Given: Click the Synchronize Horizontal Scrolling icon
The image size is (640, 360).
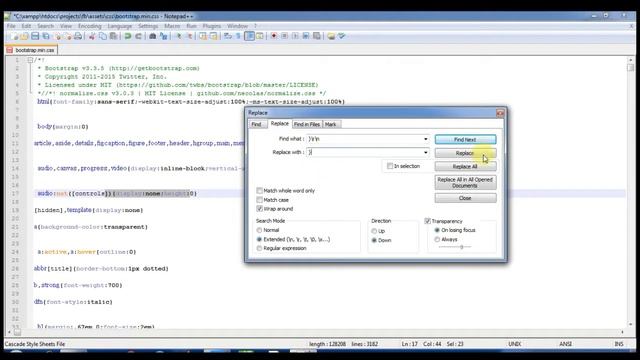Looking at the screenshot, I should tap(214, 36).
